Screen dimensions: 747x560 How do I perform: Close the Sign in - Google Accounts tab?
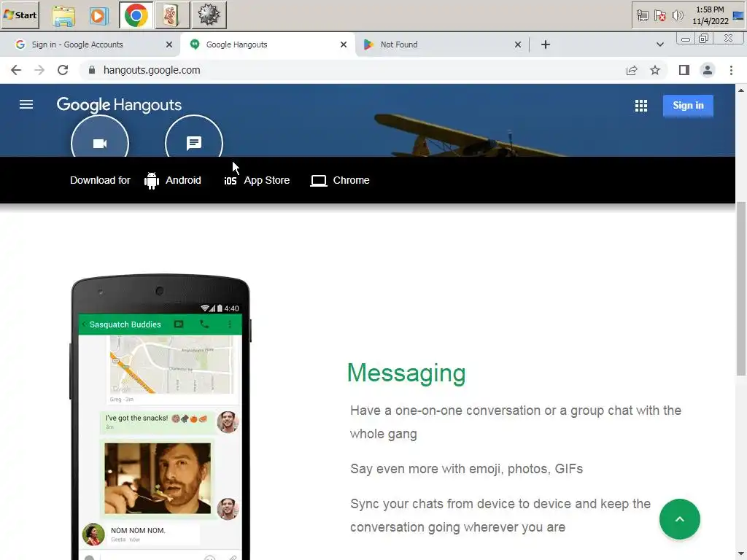169,44
